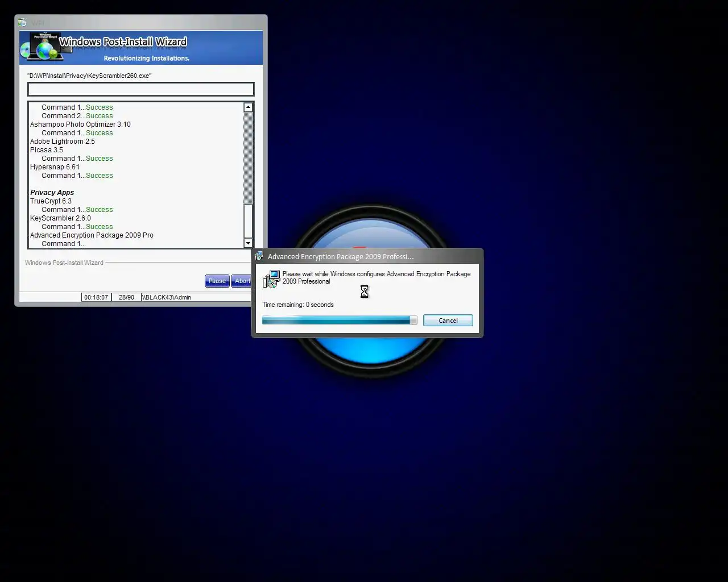Viewport: 728px width, 582px height.
Task: Click the 'Windows Post-Install Wizard' group label
Action: [64, 263]
